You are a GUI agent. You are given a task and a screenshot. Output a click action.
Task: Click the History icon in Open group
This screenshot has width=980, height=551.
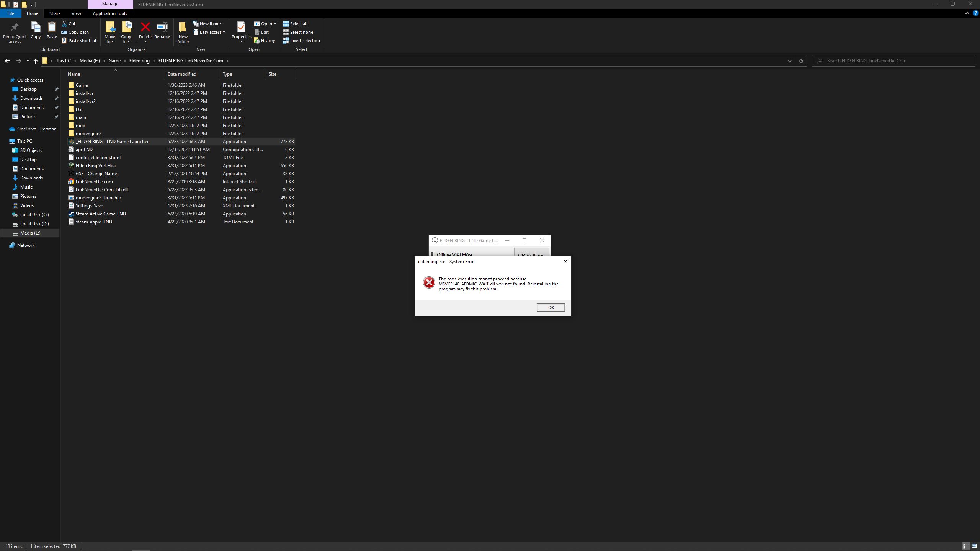[257, 41]
